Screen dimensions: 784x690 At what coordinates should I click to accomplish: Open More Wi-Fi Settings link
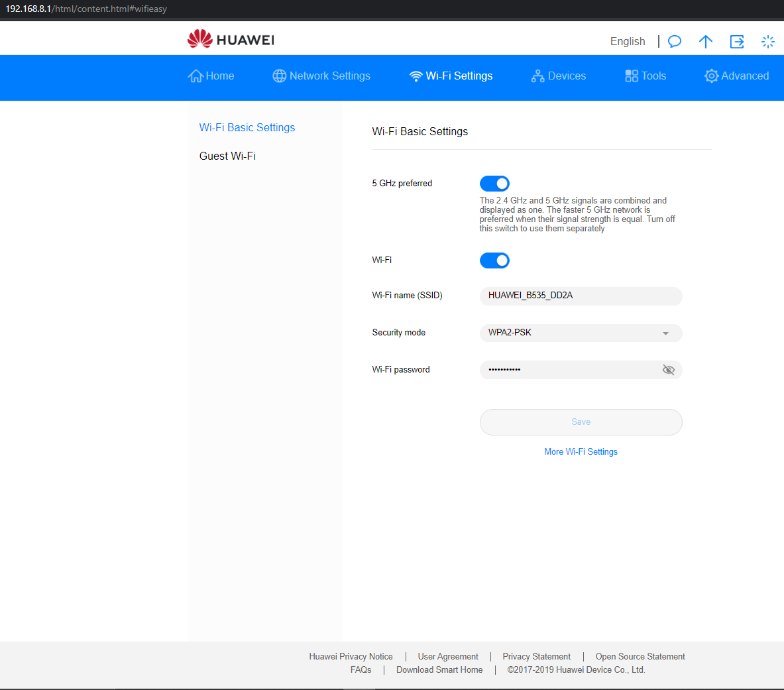[581, 451]
